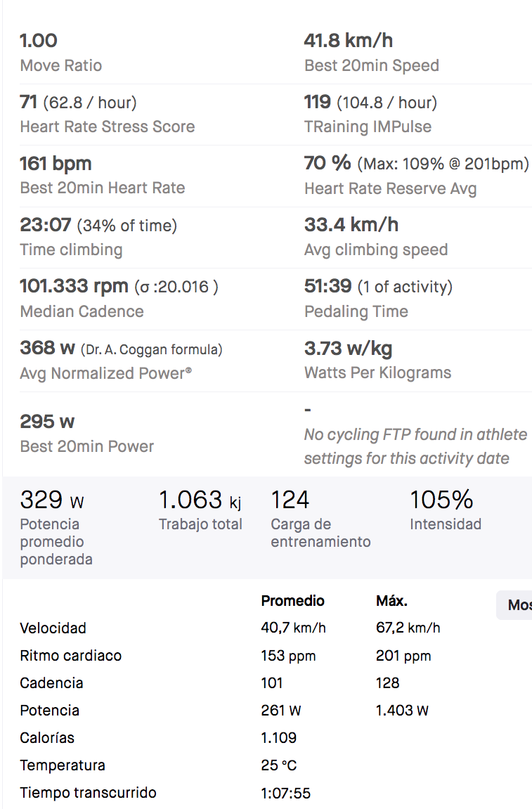The width and height of the screenshot is (532, 809).
Task: Click the Trabajo total stat
Action: 200,510
